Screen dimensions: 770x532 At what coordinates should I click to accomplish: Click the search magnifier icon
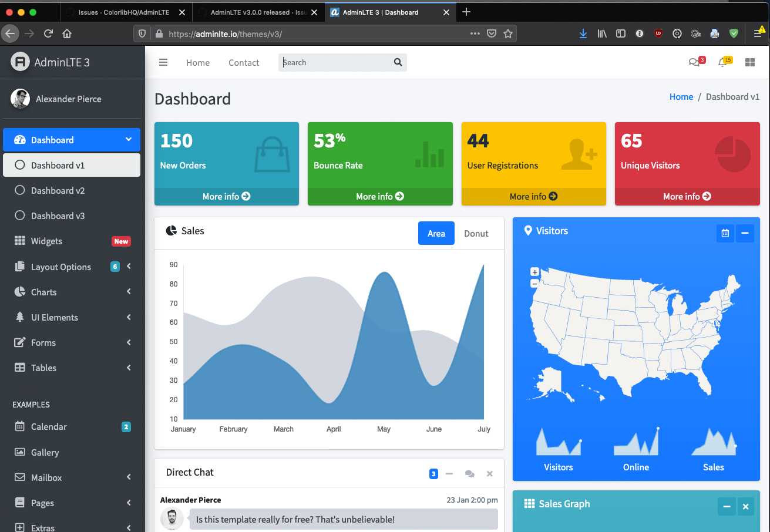click(398, 62)
